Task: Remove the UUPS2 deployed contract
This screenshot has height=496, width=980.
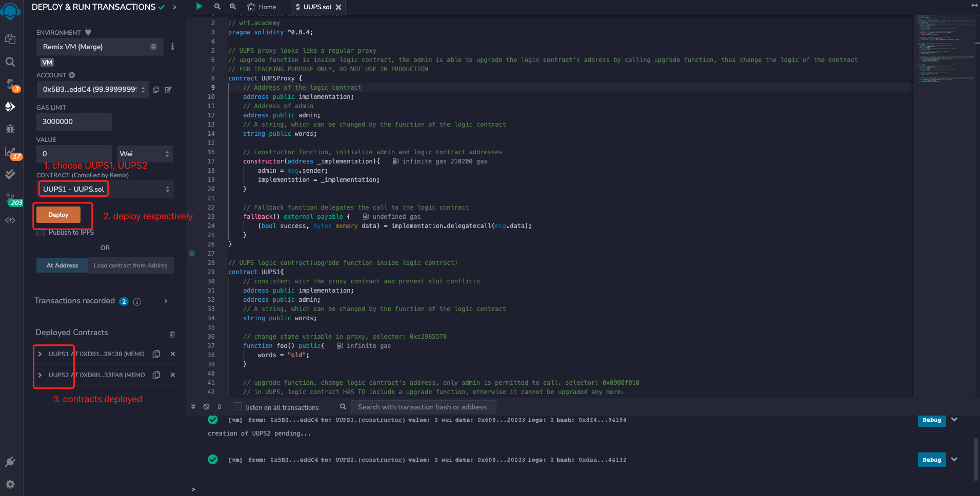Action: [x=173, y=375]
